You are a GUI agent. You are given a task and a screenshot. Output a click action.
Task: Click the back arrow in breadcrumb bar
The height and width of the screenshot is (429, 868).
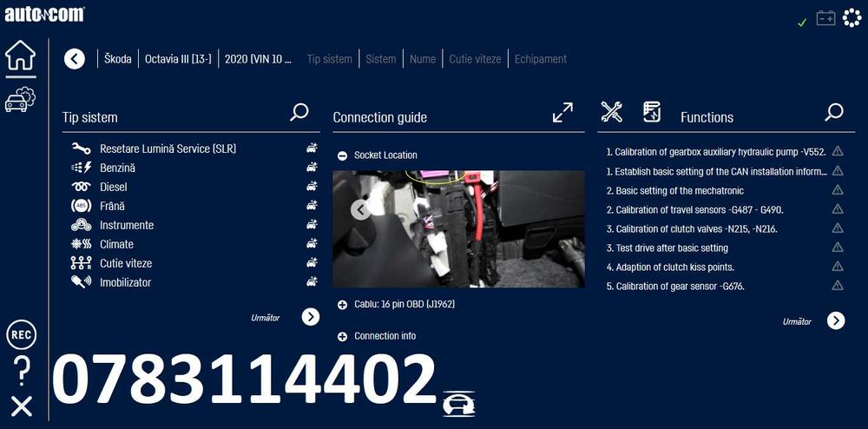tap(75, 59)
